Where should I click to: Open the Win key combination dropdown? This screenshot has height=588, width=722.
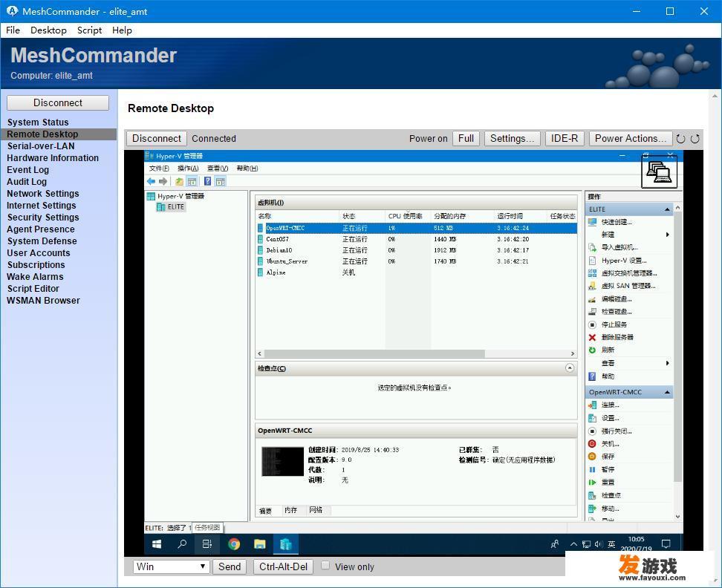[x=172, y=566]
